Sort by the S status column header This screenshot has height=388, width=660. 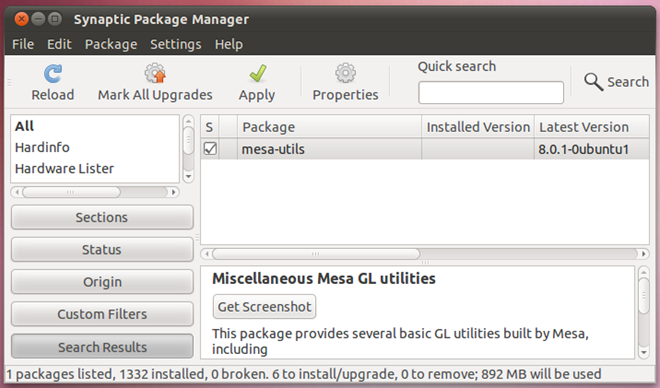(210, 127)
